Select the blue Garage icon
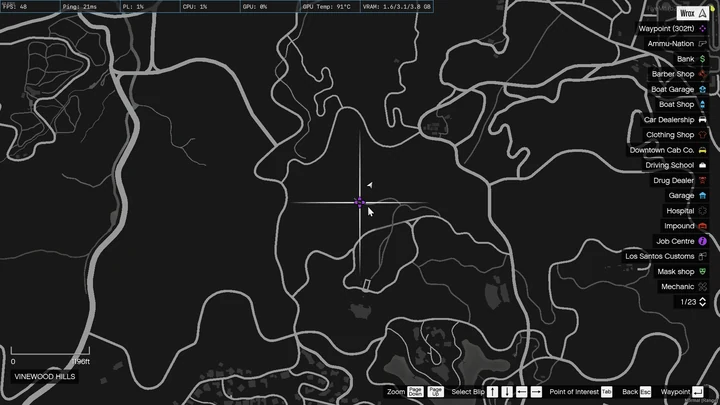Screen dimensions: 720x405 703,196
